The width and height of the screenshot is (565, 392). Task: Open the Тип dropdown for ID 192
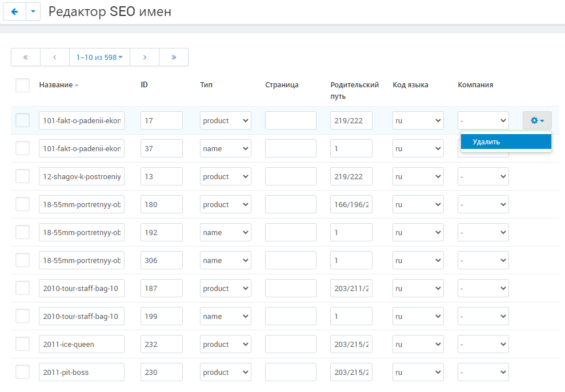click(x=226, y=233)
